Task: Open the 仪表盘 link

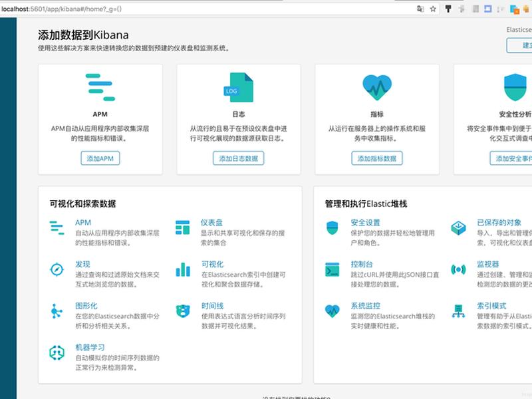Action: click(211, 223)
